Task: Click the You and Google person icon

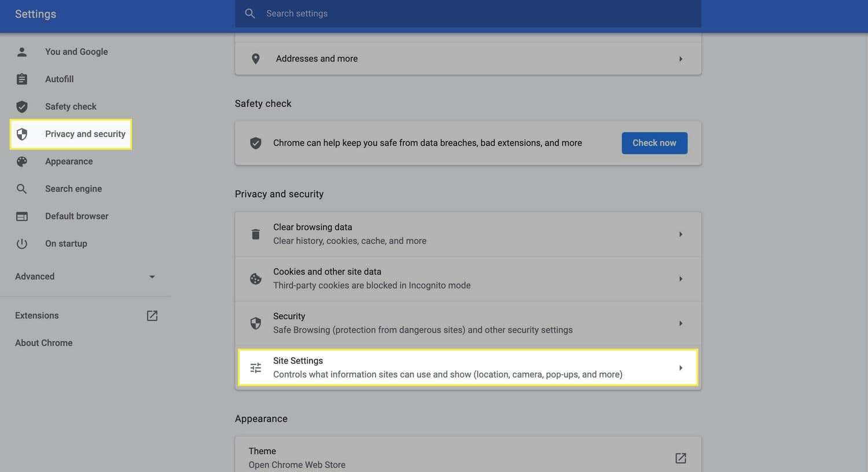Action: tap(22, 52)
